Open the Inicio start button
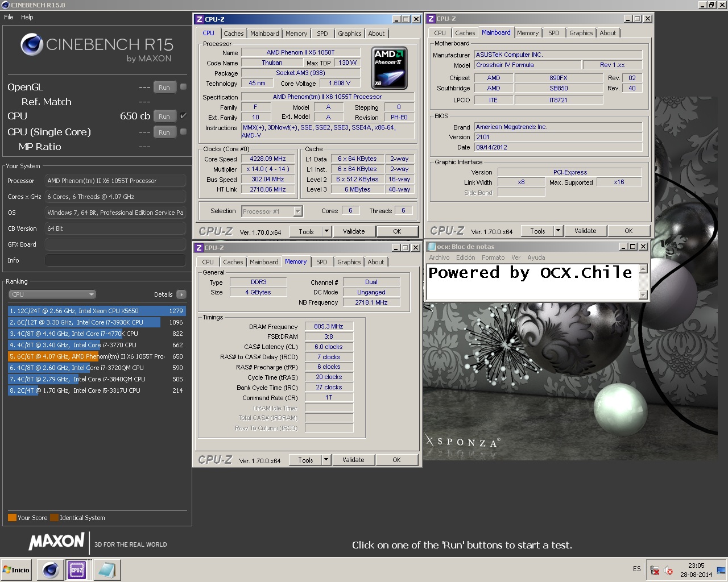This screenshot has height=582, width=728. tap(16, 569)
